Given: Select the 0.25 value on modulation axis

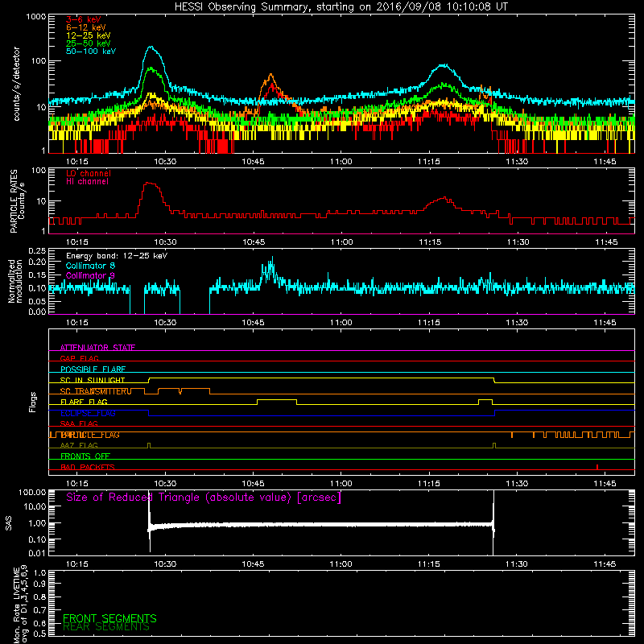Looking at the screenshot, I should (37, 250).
